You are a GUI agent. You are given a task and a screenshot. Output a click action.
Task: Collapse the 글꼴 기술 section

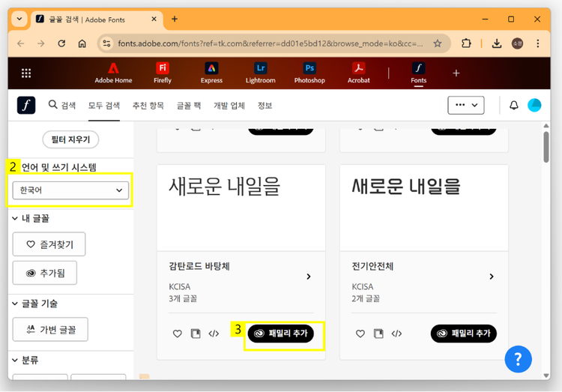(15, 304)
